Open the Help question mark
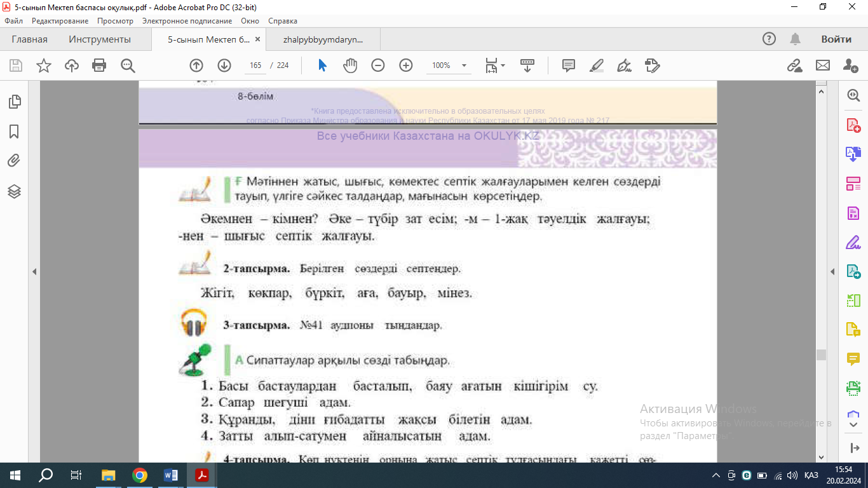Image resolution: width=868 pixels, height=488 pixels. (x=769, y=39)
